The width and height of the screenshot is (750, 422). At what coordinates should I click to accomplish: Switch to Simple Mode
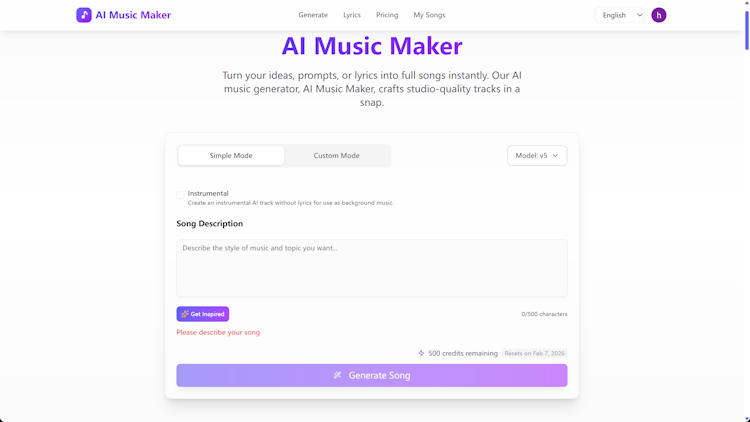click(x=231, y=155)
